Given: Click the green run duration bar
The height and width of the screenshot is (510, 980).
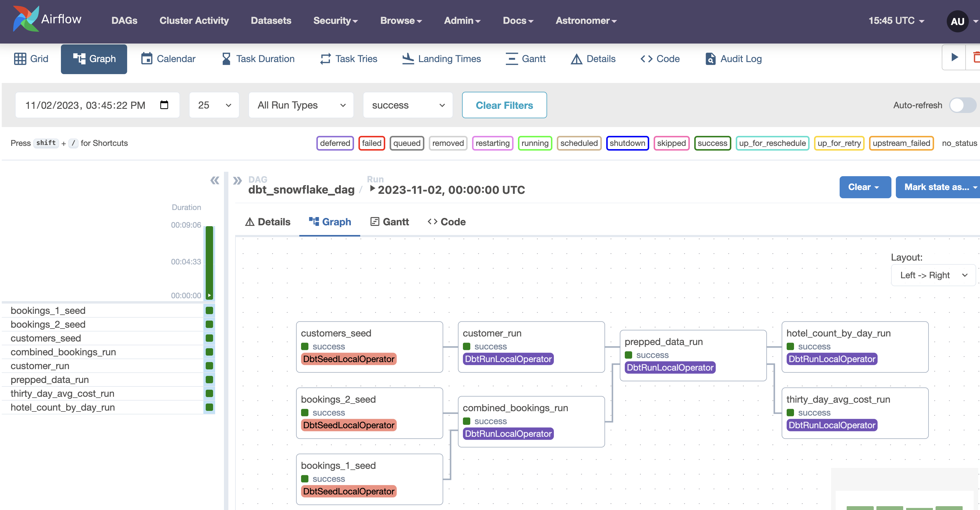Looking at the screenshot, I should point(209,262).
